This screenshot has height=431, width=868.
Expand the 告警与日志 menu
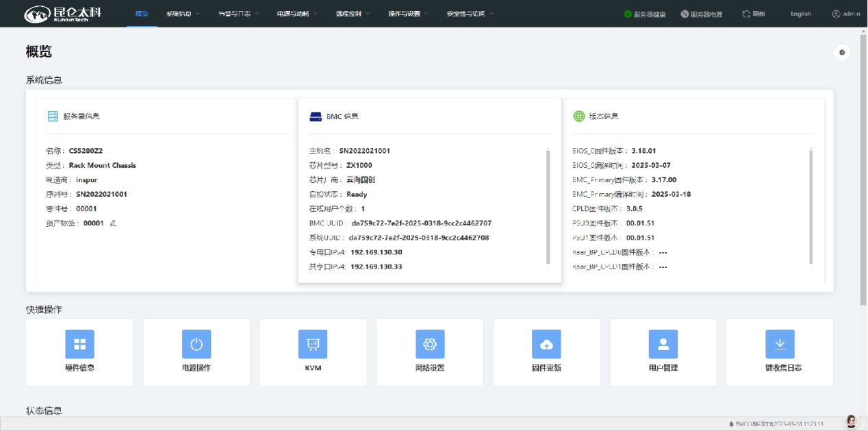pos(238,14)
